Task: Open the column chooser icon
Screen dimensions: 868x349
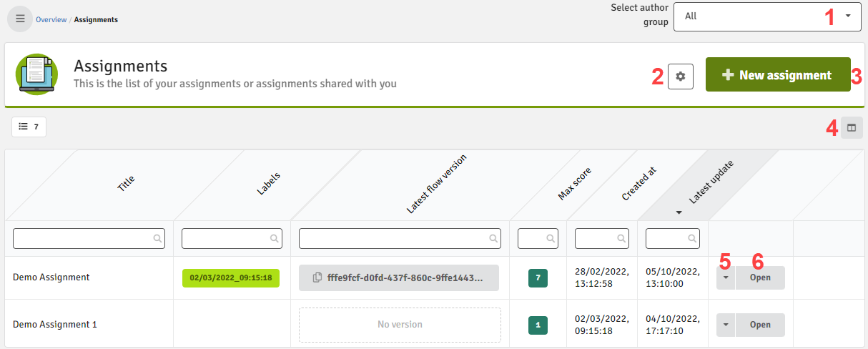Action: pyautogui.click(x=852, y=127)
